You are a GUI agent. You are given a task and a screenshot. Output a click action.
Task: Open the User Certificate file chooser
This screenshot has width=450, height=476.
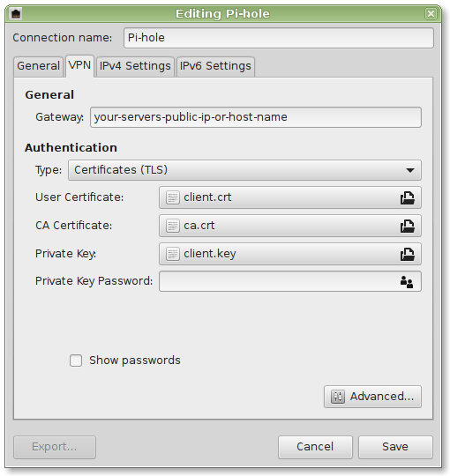290,197
